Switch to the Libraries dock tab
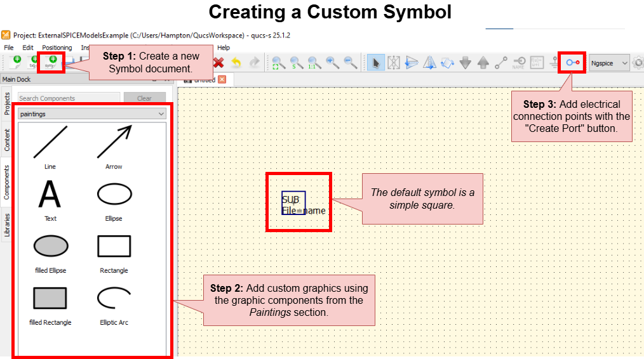The width and height of the screenshot is (644, 359). click(6, 225)
